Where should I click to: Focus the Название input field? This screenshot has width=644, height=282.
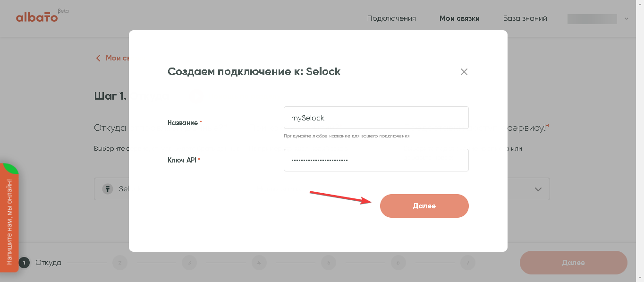(376, 118)
